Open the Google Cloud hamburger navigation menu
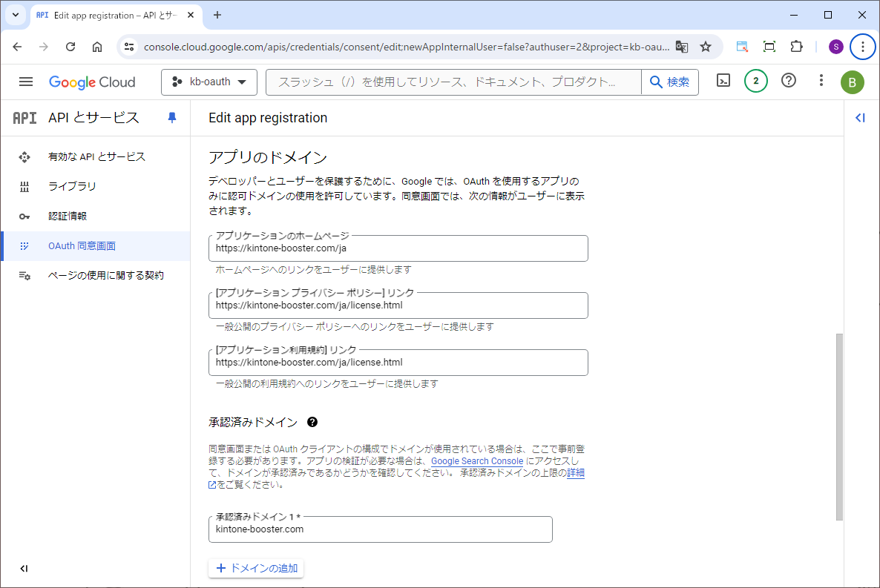Screen dimensions: 880x588 [x=26, y=82]
